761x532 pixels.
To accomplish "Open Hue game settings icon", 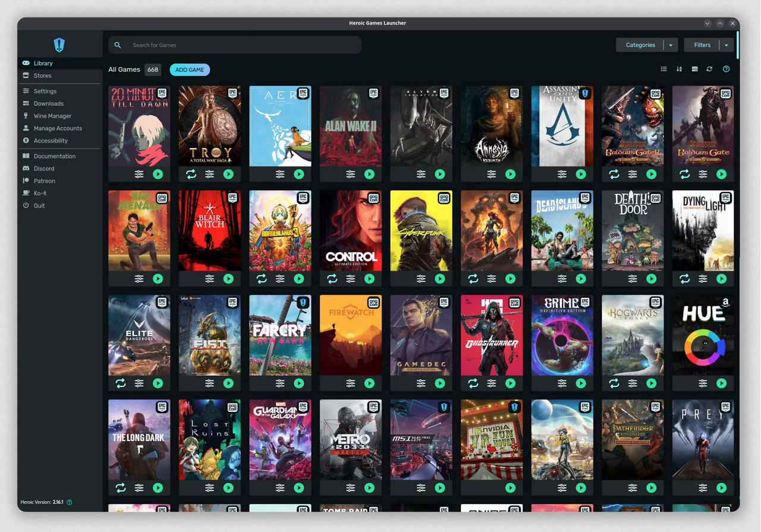I will [703, 383].
